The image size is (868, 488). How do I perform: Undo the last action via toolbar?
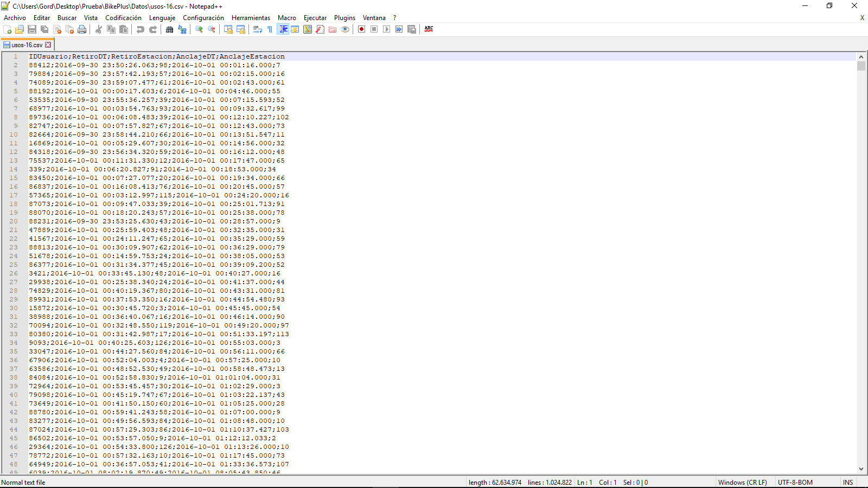tap(141, 29)
